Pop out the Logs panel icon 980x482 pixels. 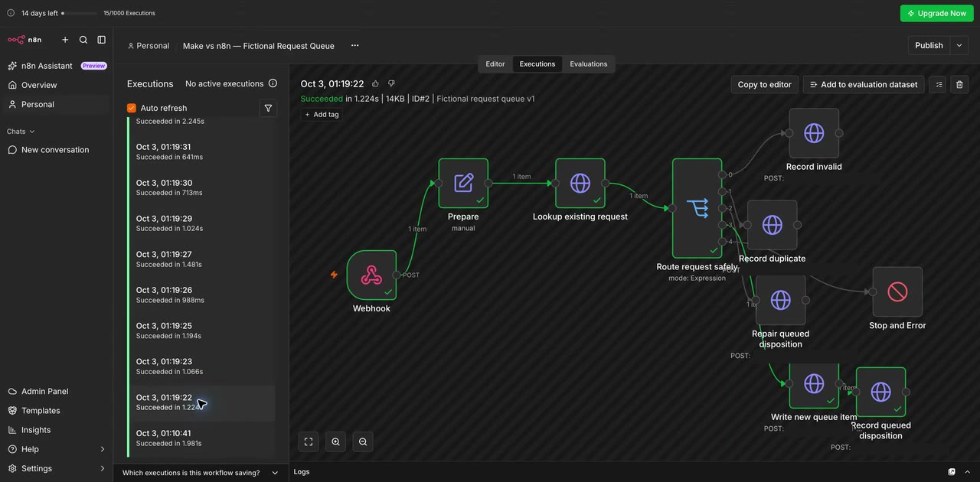click(952, 472)
